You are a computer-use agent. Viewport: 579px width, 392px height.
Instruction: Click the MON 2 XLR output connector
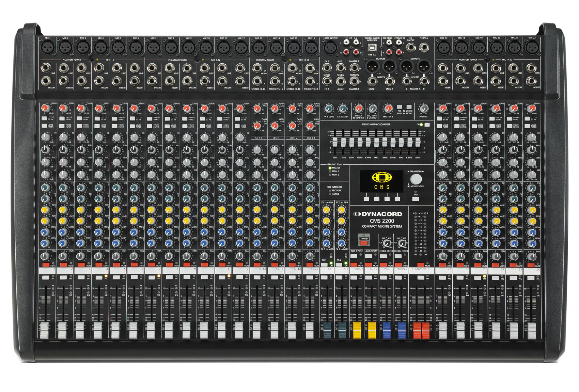click(x=389, y=66)
